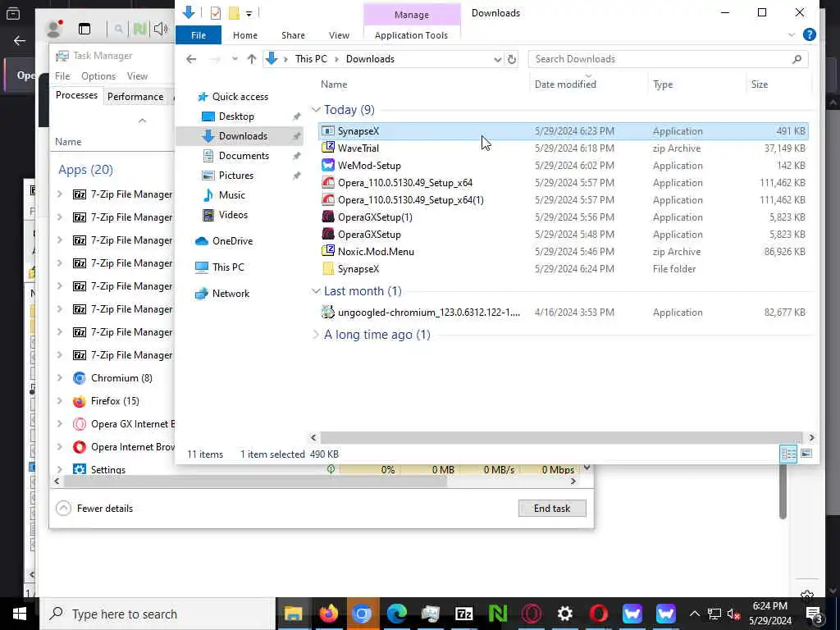840x630 pixels.
Task: Open Options menu in Task Manager
Action: 98,76
